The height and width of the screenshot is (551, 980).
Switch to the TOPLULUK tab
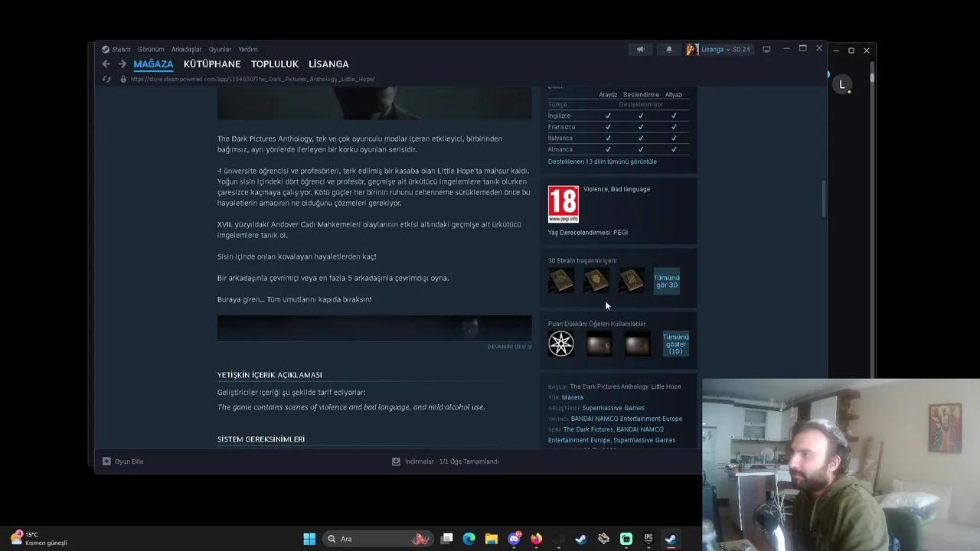click(x=275, y=64)
